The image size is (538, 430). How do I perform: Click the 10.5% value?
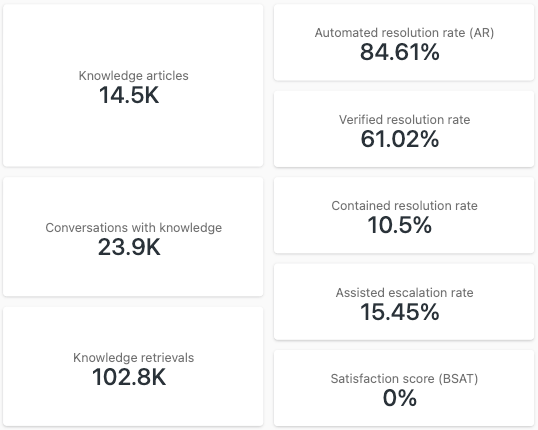pyautogui.click(x=400, y=225)
